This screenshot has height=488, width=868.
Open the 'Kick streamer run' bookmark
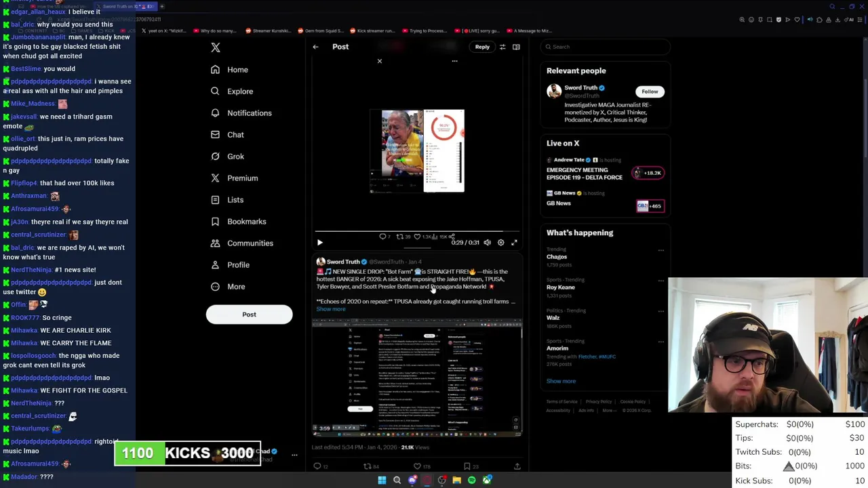pyautogui.click(x=371, y=30)
